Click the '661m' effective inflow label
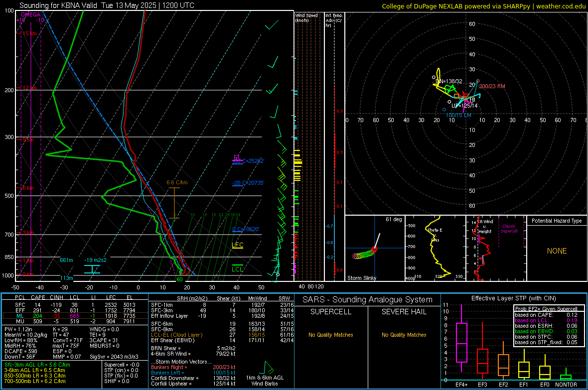This screenshot has width=588, height=390. point(66,260)
